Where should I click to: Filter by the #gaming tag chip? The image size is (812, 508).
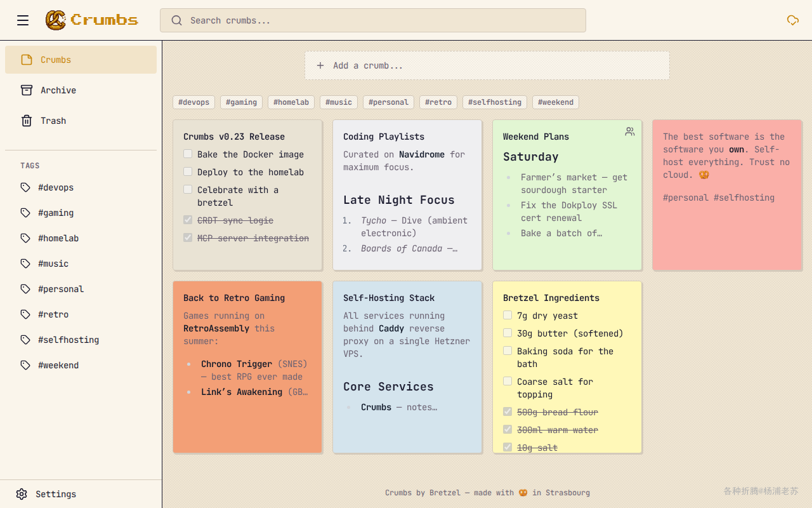pos(242,102)
